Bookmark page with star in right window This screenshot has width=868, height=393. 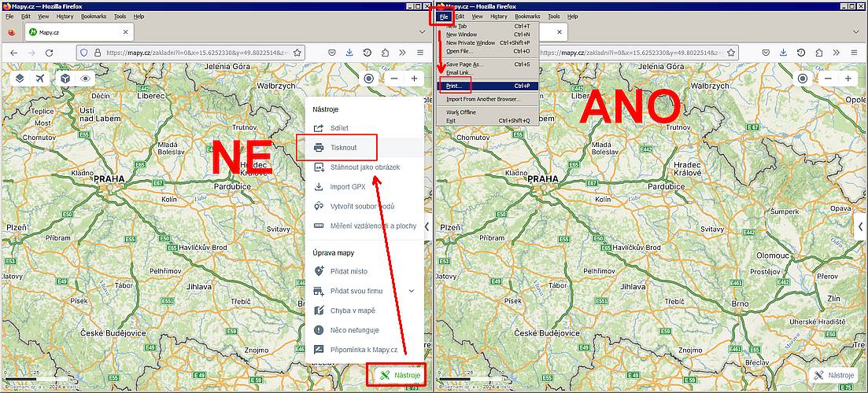pyautogui.click(x=731, y=53)
